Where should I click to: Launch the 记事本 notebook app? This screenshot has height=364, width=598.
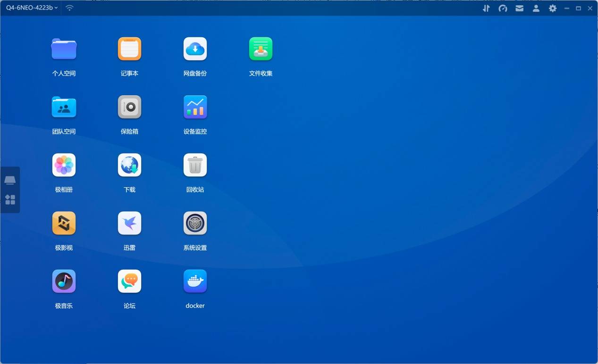pos(129,49)
